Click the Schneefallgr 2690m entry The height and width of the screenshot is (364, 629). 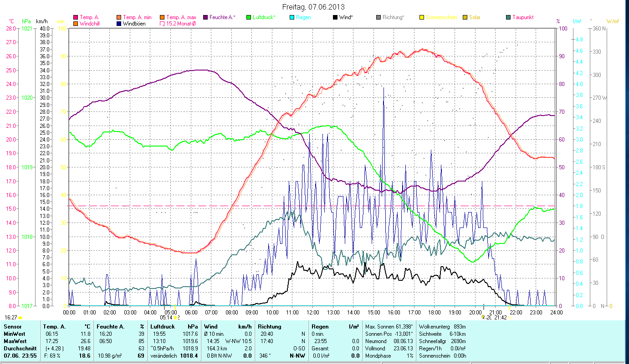coord(442,341)
